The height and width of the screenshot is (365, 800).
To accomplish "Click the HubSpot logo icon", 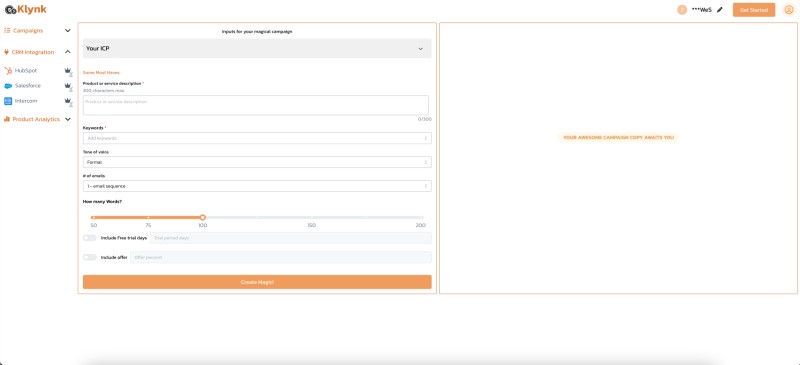I will tap(8, 70).
